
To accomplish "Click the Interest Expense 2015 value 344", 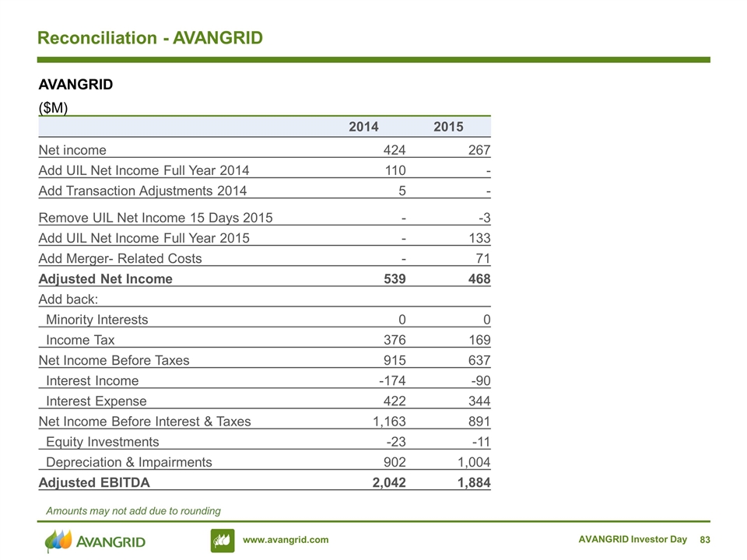I will click(x=479, y=401).
